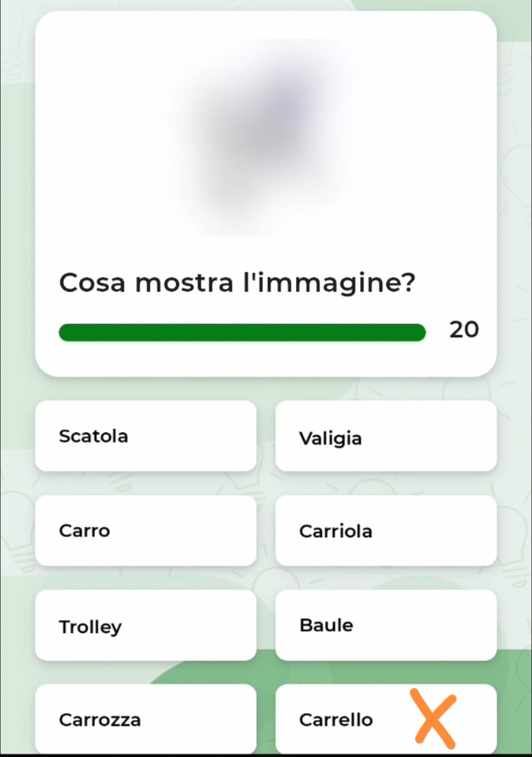This screenshot has width=532, height=757.
Task: Tap the "Carrozza" text label
Action: 100,720
